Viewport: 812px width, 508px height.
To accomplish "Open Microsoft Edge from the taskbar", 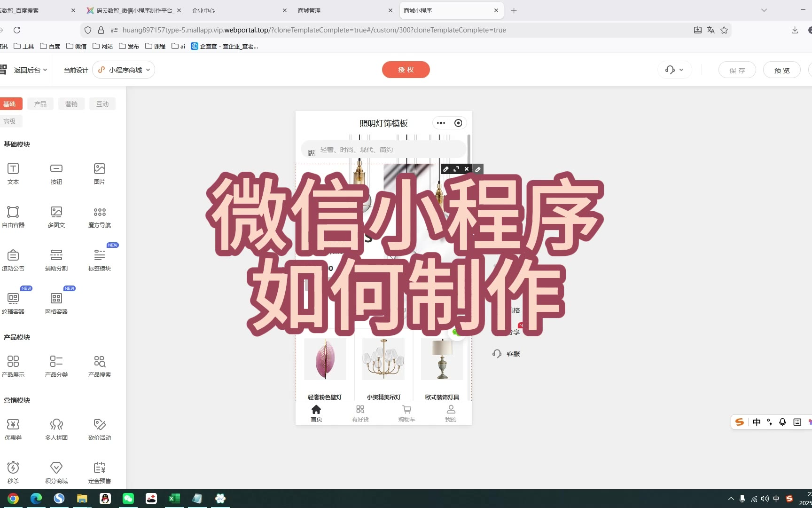I will coord(36,499).
